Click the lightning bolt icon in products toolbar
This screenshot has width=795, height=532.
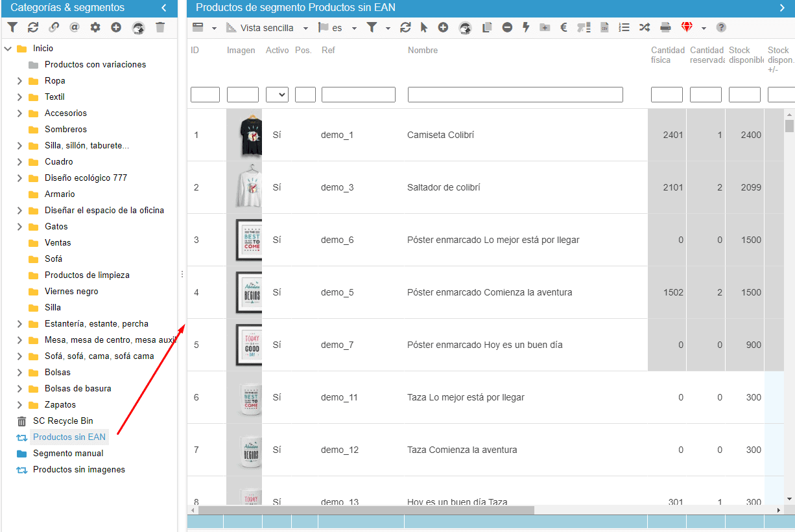click(x=526, y=27)
